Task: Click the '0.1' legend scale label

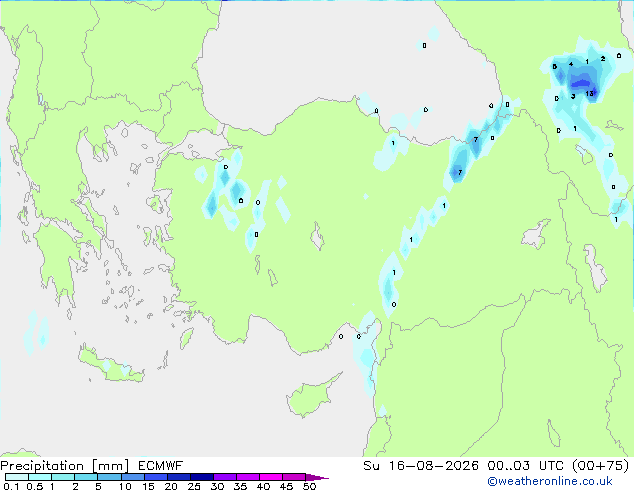Action: pos(11,486)
